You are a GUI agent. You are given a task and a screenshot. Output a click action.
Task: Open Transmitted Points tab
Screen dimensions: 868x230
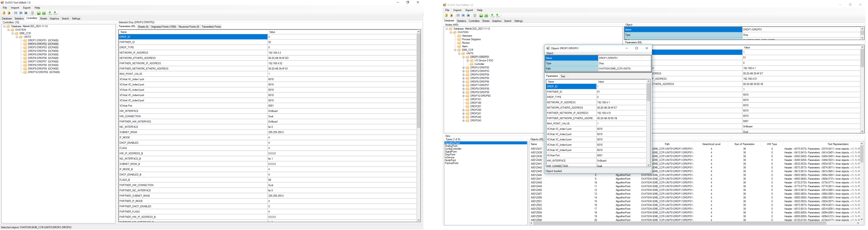pos(211,27)
